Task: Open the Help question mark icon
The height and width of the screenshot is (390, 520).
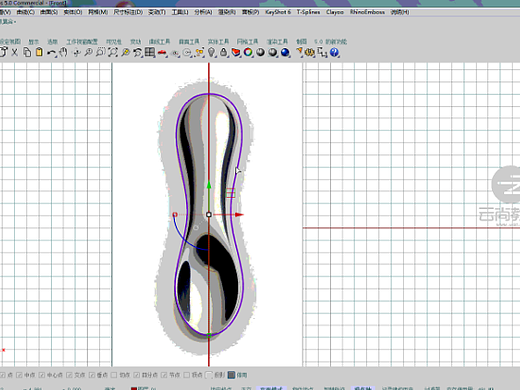Action: tap(334, 52)
